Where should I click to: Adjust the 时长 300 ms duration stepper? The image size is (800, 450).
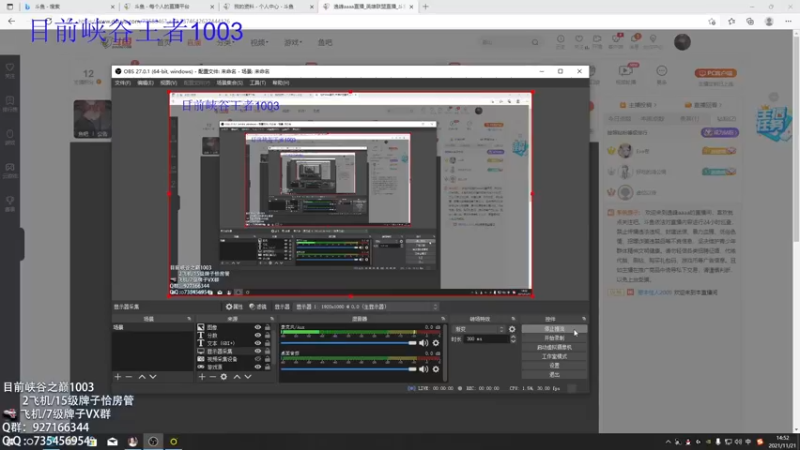point(513,339)
